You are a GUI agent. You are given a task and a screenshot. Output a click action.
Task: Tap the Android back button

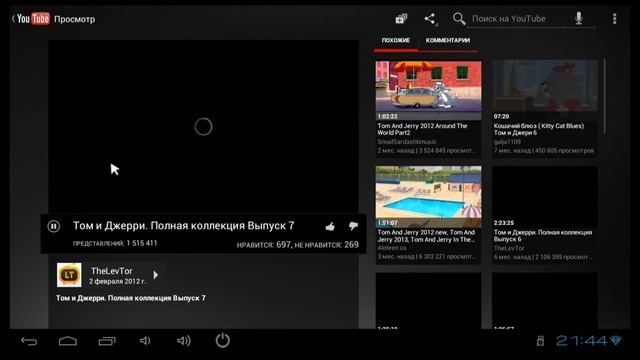[x=29, y=341]
